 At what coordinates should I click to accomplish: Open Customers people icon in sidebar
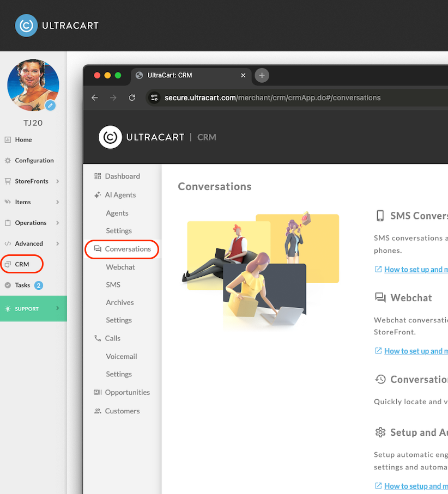(98, 411)
